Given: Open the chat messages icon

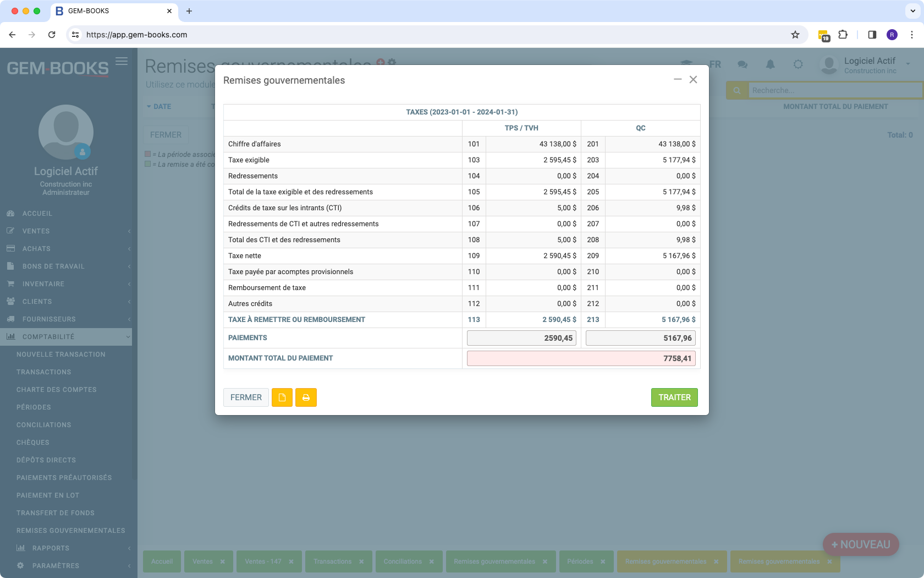Looking at the screenshot, I should (x=743, y=64).
